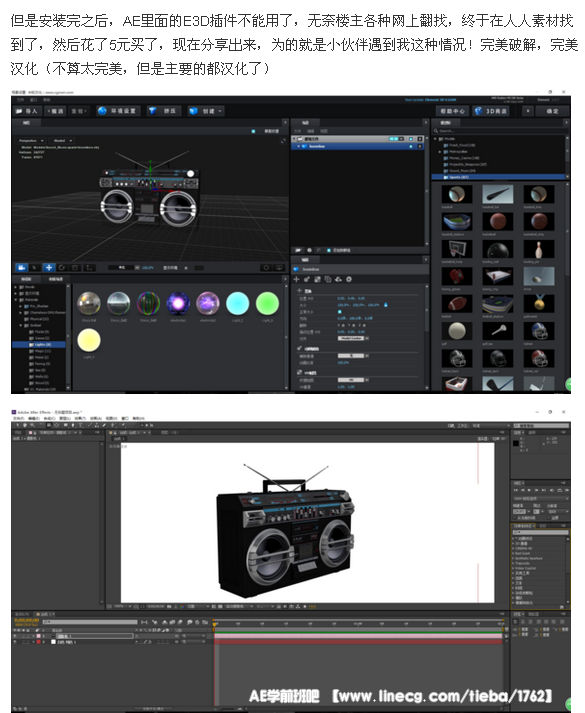Select the Video Copilot effects category in AE
Image resolution: width=585 pixels, height=713 pixels.
tap(526, 568)
